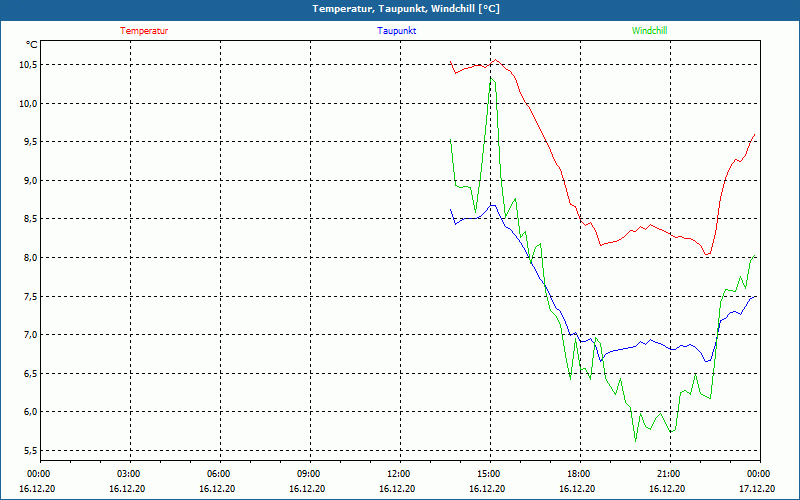The height and width of the screenshot is (500, 800).
Task: Click the 10,0 y-axis value
Action: [28, 104]
